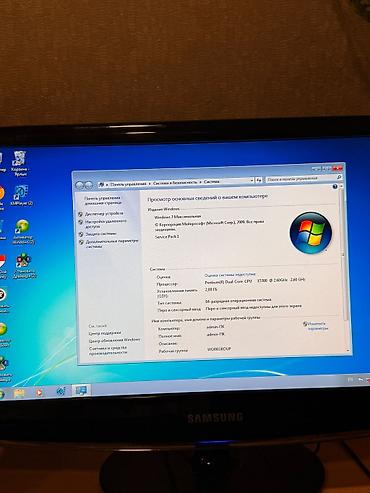This screenshot has height=493, width=370.
Task: Click the Система и безопасность breadcrumb
Action: [x=175, y=182]
